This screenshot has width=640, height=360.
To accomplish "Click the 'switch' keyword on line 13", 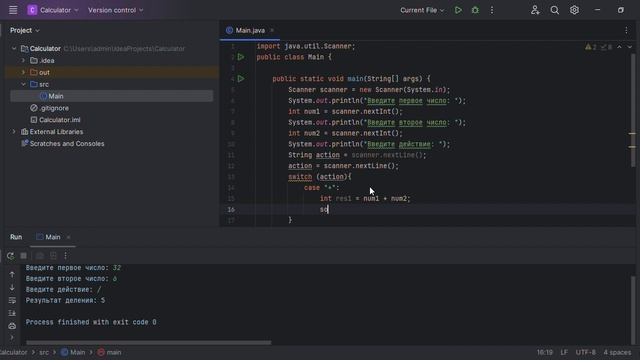I will (300, 177).
